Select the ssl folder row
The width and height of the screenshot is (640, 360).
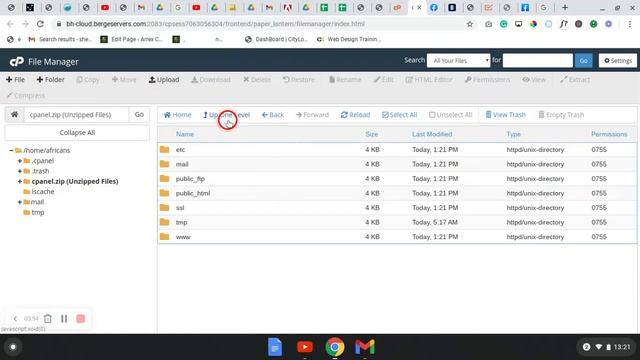[397, 208]
